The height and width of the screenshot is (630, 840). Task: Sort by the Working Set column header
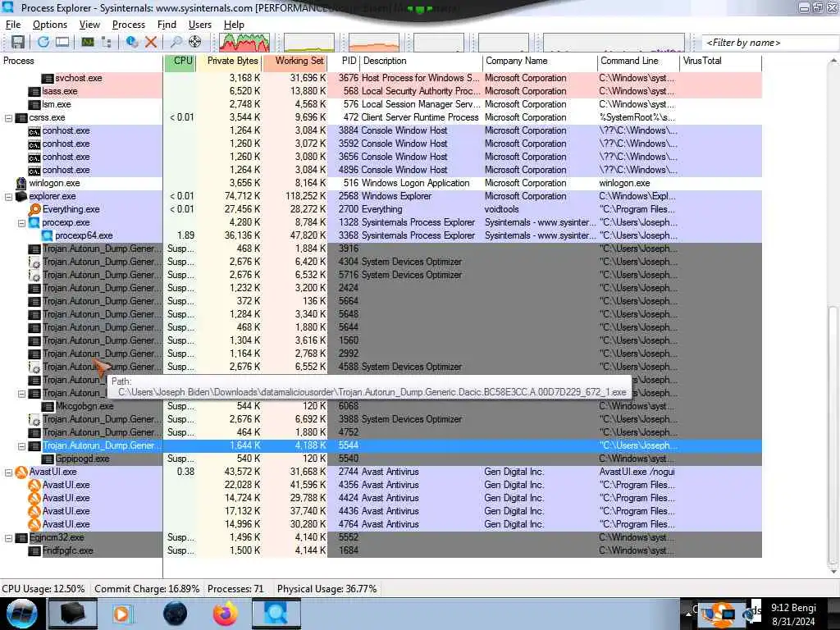294,61
